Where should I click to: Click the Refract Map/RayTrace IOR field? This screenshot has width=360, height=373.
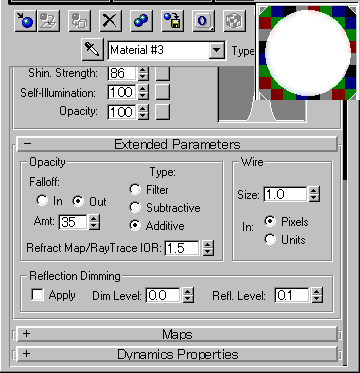tap(183, 248)
